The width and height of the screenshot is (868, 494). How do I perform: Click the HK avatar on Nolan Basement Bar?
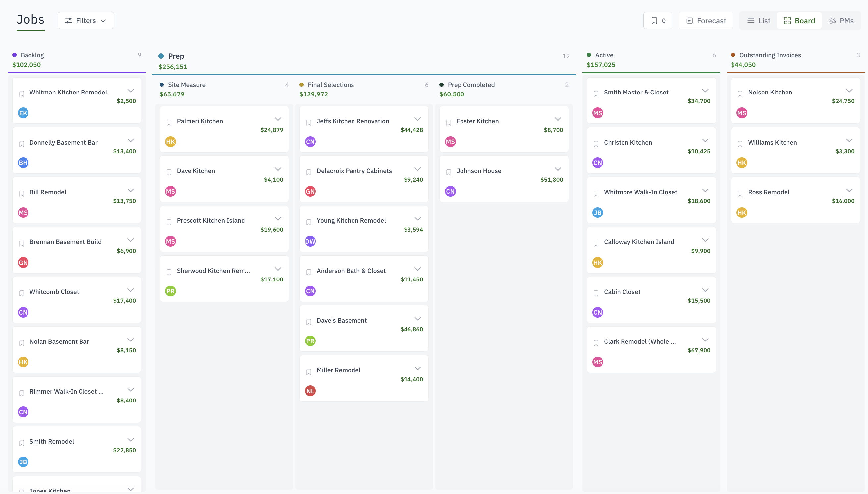click(x=23, y=362)
